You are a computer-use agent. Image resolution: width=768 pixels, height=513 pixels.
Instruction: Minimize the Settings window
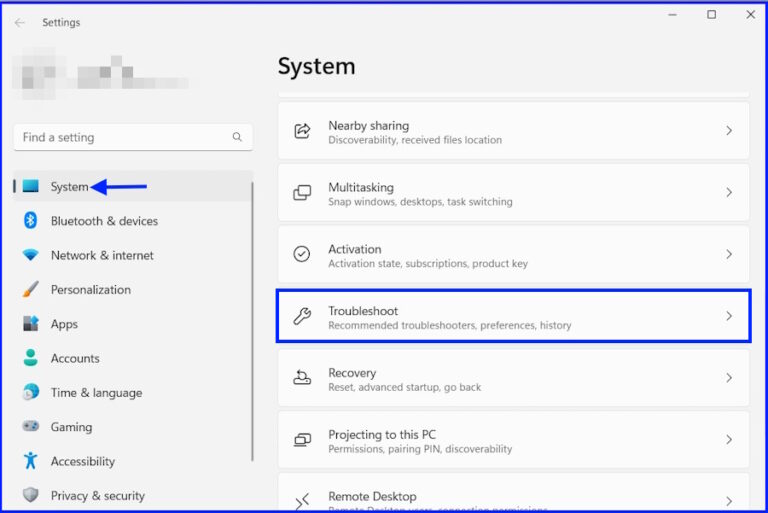(672, 15)
